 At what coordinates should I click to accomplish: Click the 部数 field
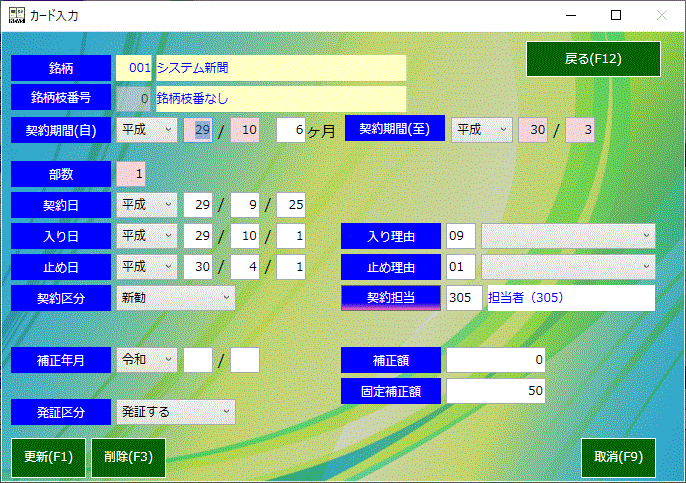click(131, 174)
